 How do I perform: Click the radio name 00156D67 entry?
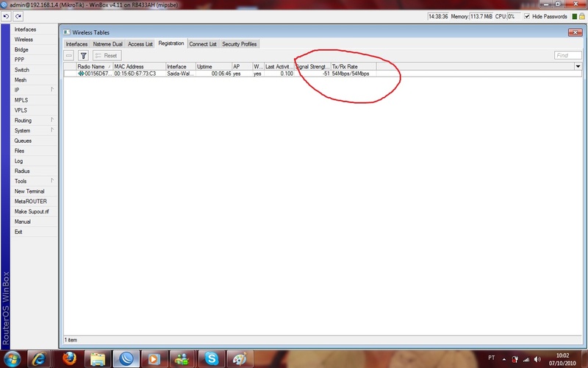(95, 74)
